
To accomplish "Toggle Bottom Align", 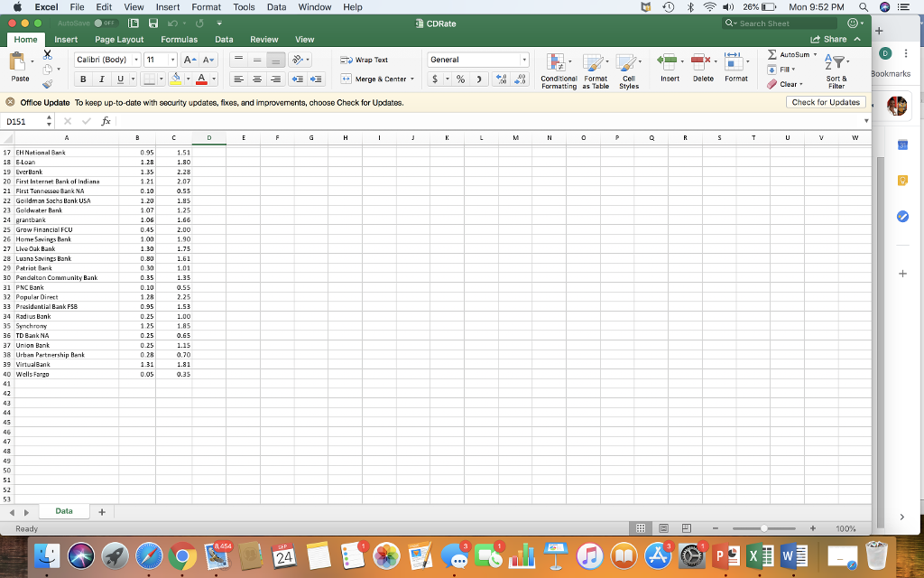I will point(276,60).
